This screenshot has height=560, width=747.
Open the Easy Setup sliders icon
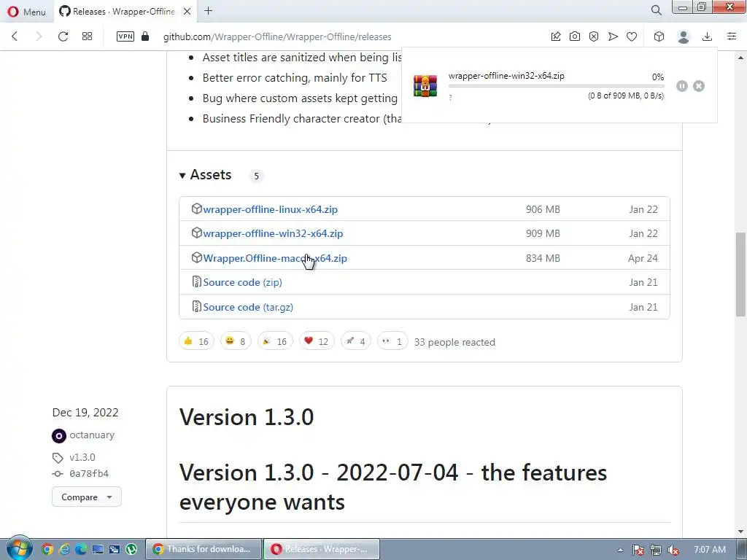(x=732, y=36)
